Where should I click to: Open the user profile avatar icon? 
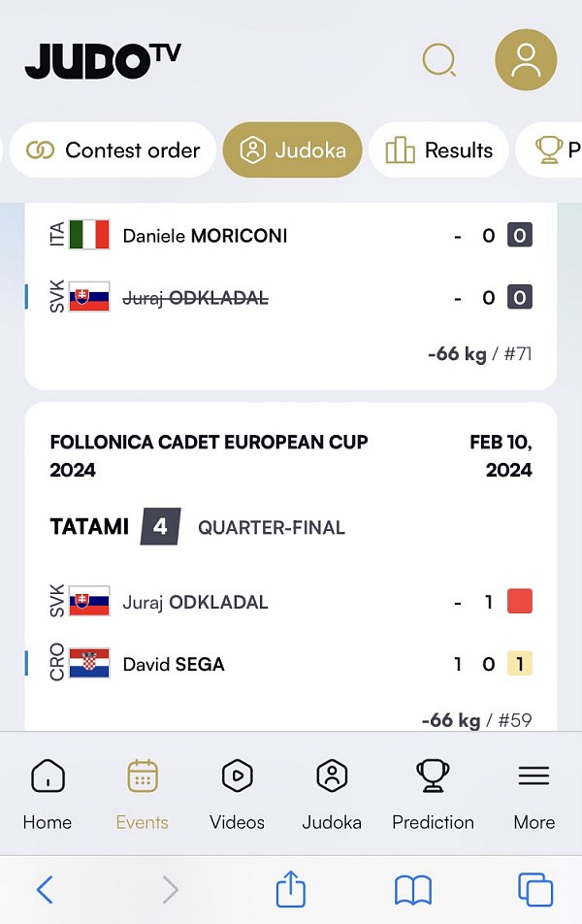coord(526,59)
